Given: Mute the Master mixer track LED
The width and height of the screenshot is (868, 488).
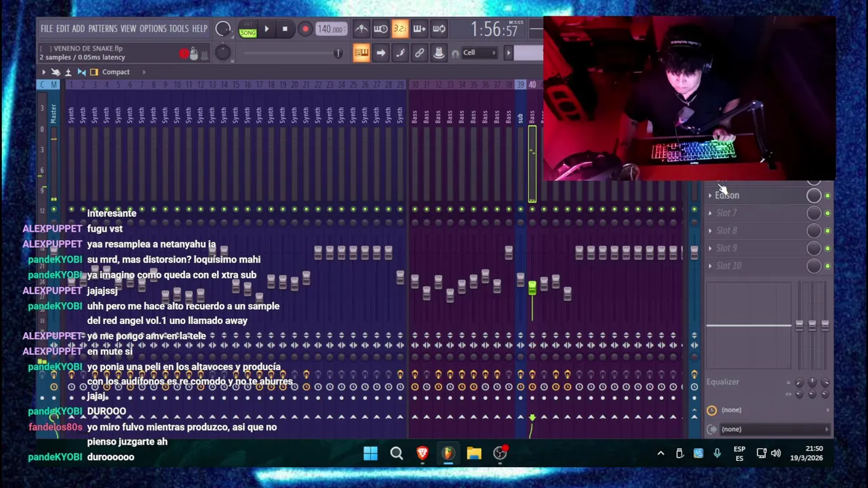Looking at the screenshot, I should click(54, 209).
